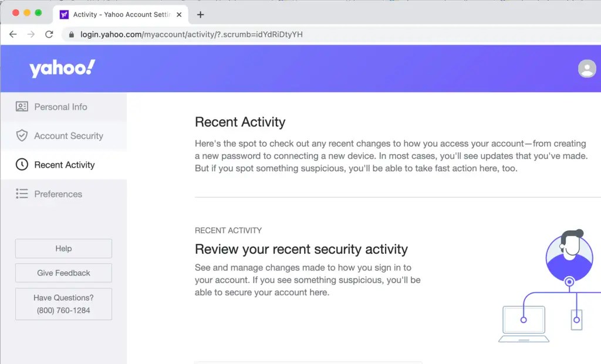Select the Personal Info menu entry
The image size is (601, 364).
tap(60, 107)
